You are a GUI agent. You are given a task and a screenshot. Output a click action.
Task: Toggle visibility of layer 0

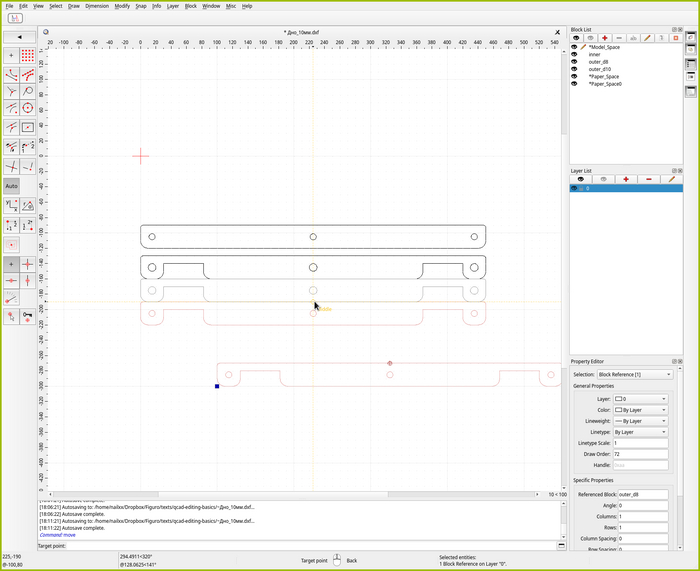click(574, 188)
